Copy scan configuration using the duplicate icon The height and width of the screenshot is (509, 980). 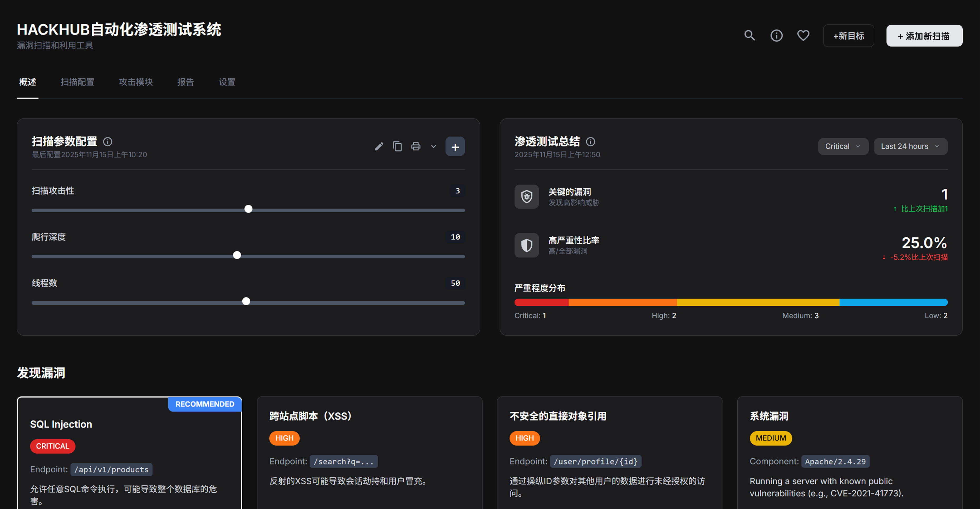[397, 146]
